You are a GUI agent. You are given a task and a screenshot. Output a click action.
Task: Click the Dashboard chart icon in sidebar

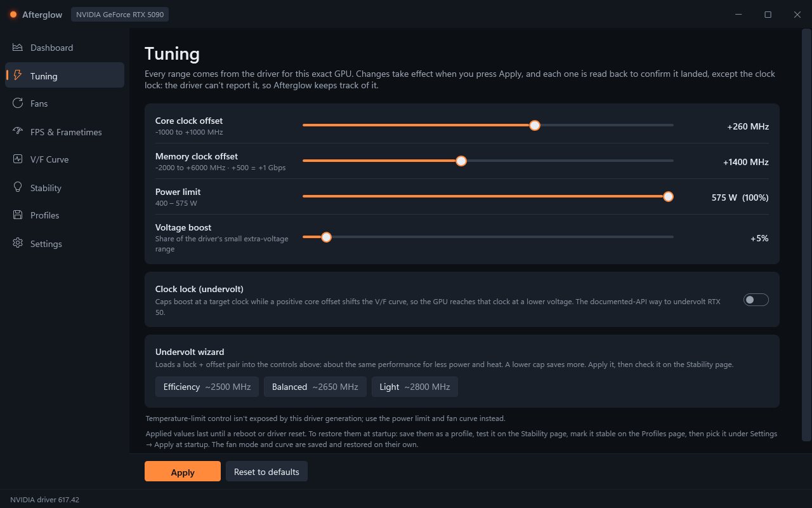coord(18,48)
